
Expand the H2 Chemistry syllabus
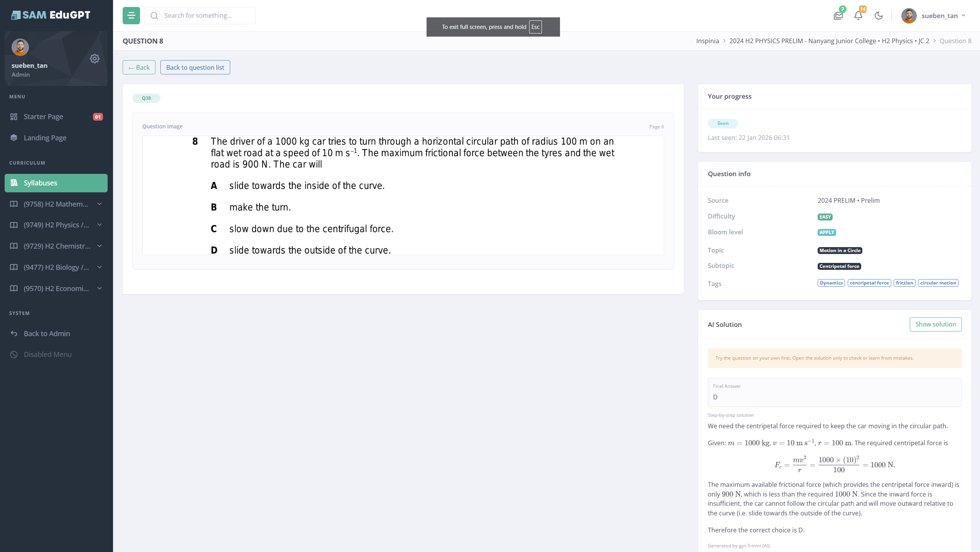point(56,246)
